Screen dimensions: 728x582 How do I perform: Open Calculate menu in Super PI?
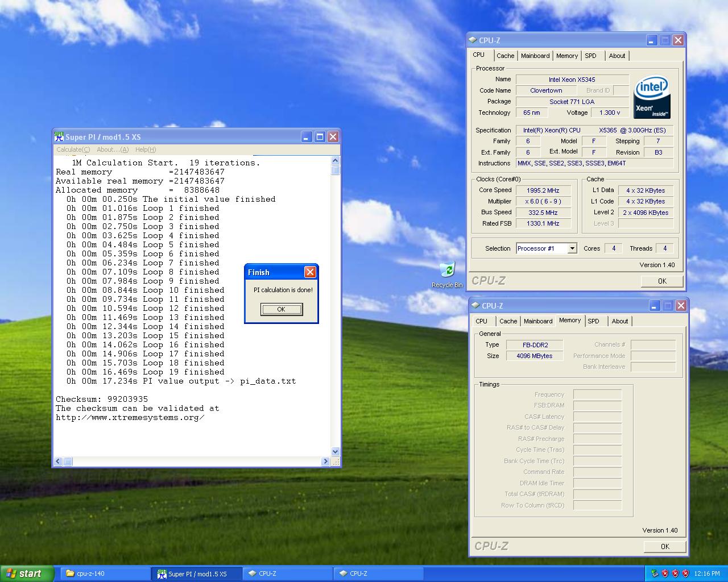tap(73, 149)
